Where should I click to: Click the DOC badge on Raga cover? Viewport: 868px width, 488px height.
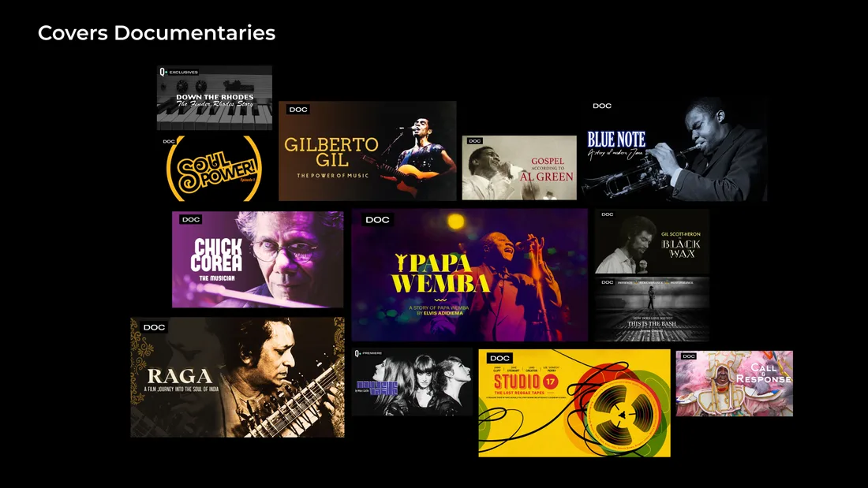point(154,327)
